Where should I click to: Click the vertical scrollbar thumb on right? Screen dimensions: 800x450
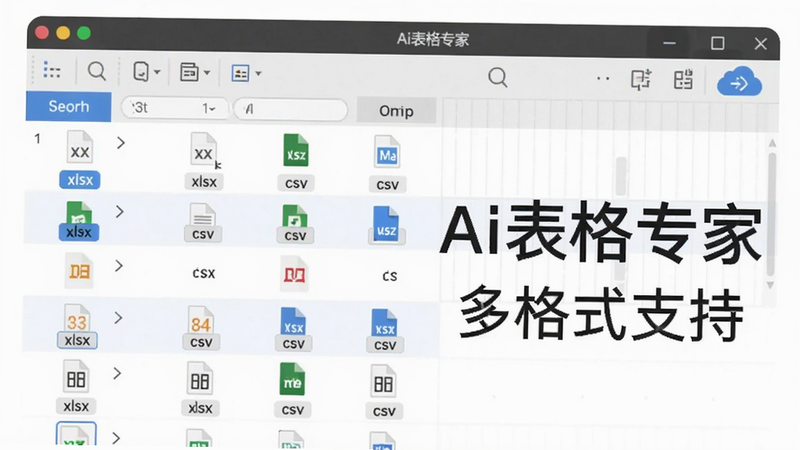772,214
